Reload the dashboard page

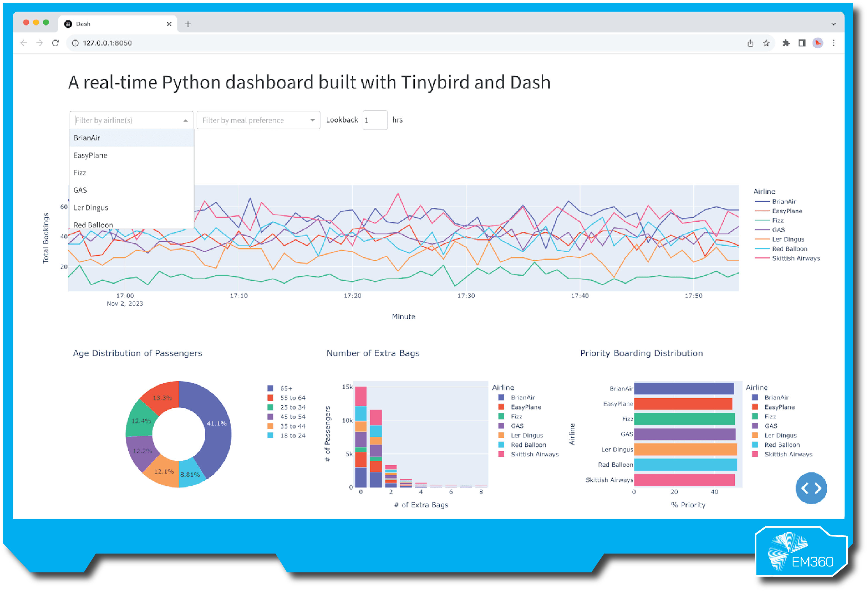click(56, 43)
